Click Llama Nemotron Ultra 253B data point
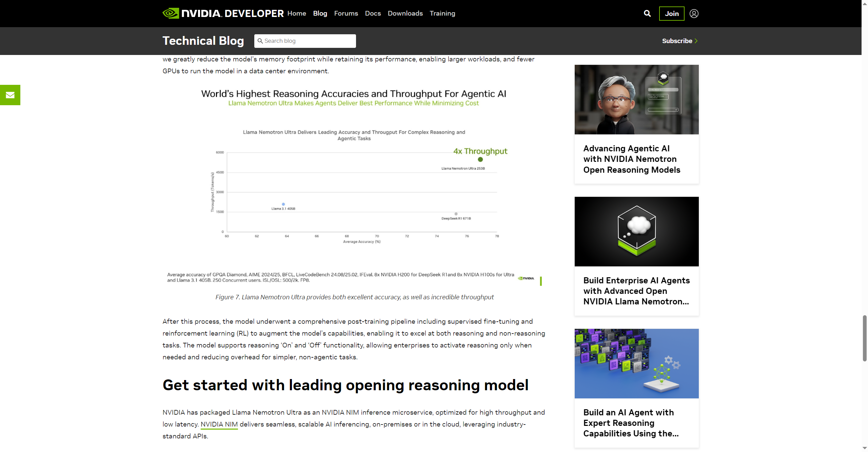 [x=480, y=159]
